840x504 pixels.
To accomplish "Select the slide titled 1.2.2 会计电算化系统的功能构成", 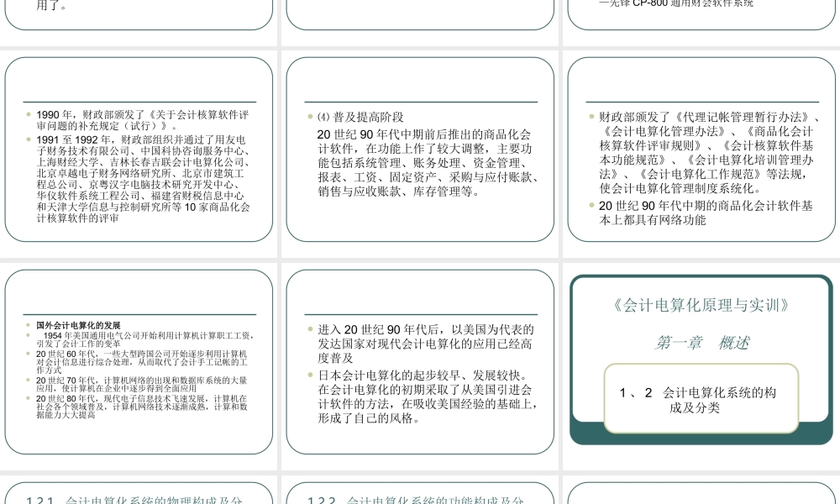I will point(420,496).
